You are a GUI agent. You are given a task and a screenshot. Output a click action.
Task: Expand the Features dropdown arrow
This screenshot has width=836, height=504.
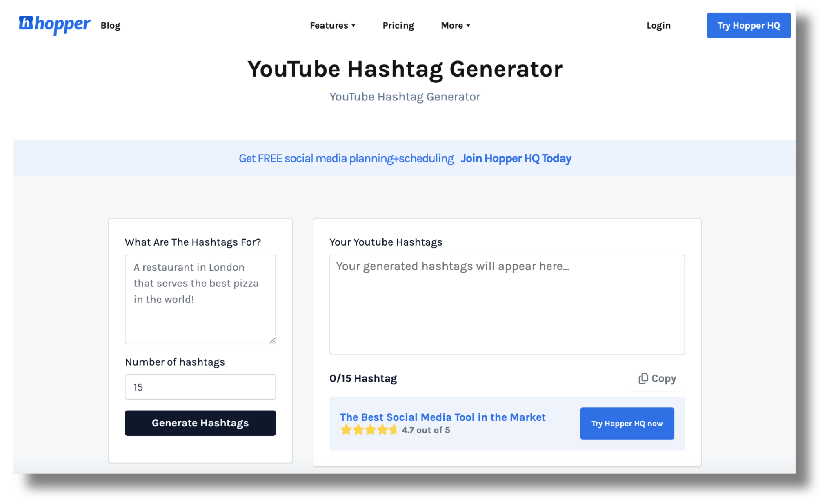tap(354, 25)
